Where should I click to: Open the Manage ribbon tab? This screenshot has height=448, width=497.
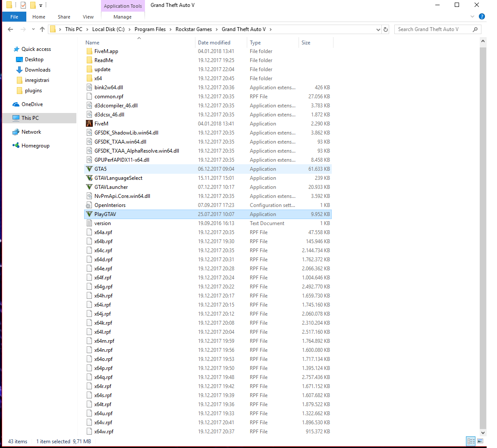click(x=123, y=17)
